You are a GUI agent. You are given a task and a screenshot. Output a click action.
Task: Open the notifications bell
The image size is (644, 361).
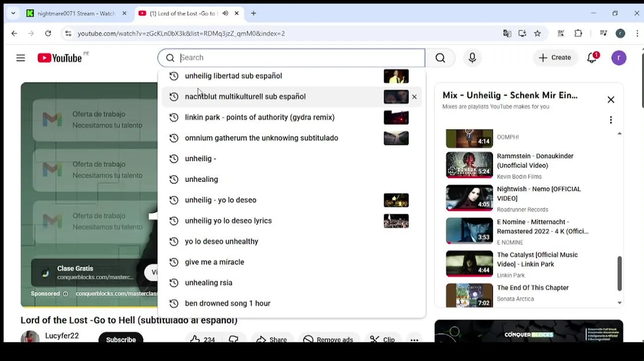coord(592,58)
